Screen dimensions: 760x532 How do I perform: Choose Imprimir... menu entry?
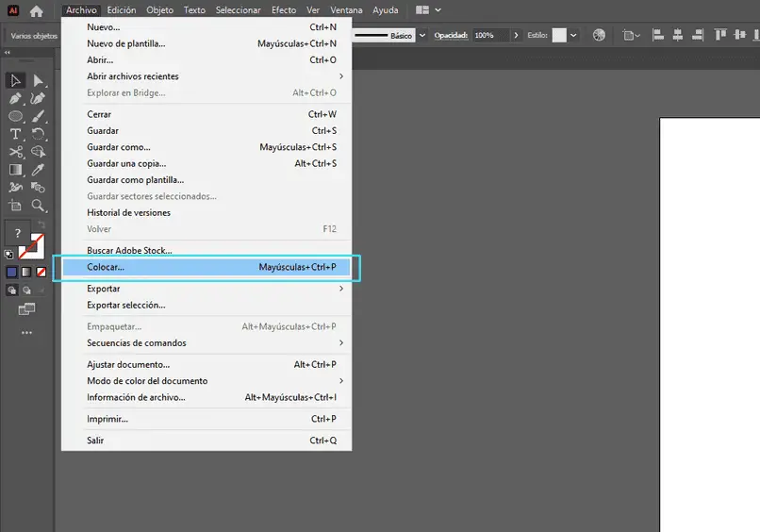pyautogui.click(x=207, y=419)
